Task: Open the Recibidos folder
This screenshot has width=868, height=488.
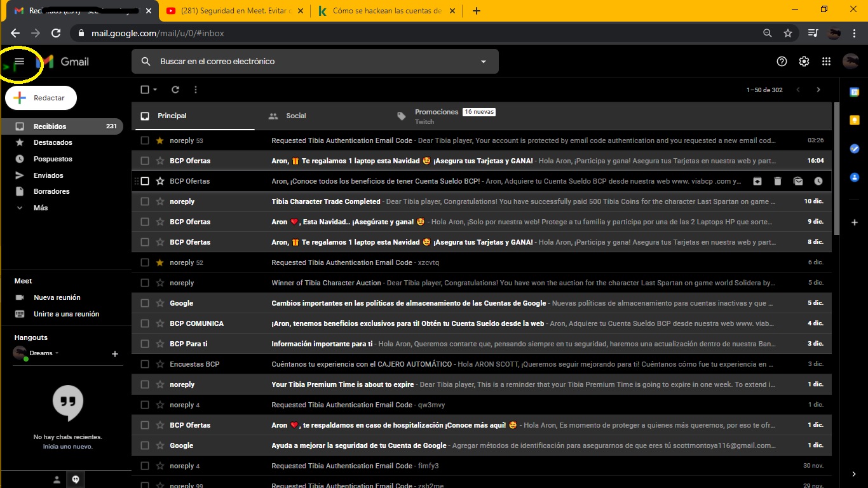Action: 62,126
